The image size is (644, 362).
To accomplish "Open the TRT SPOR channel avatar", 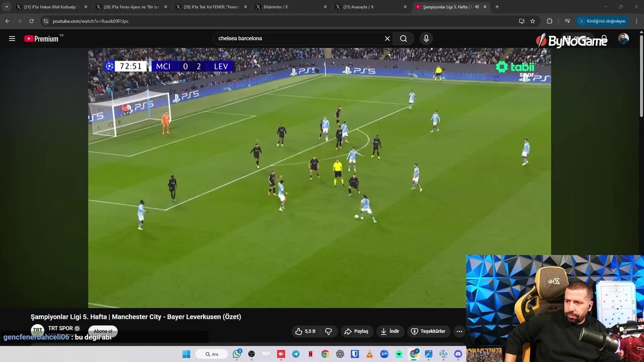I will click(38, 331).
